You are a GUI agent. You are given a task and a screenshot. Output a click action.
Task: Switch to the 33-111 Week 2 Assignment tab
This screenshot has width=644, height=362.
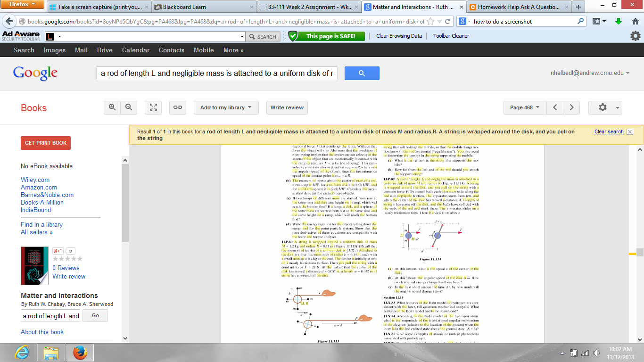(x=310, y=7)
